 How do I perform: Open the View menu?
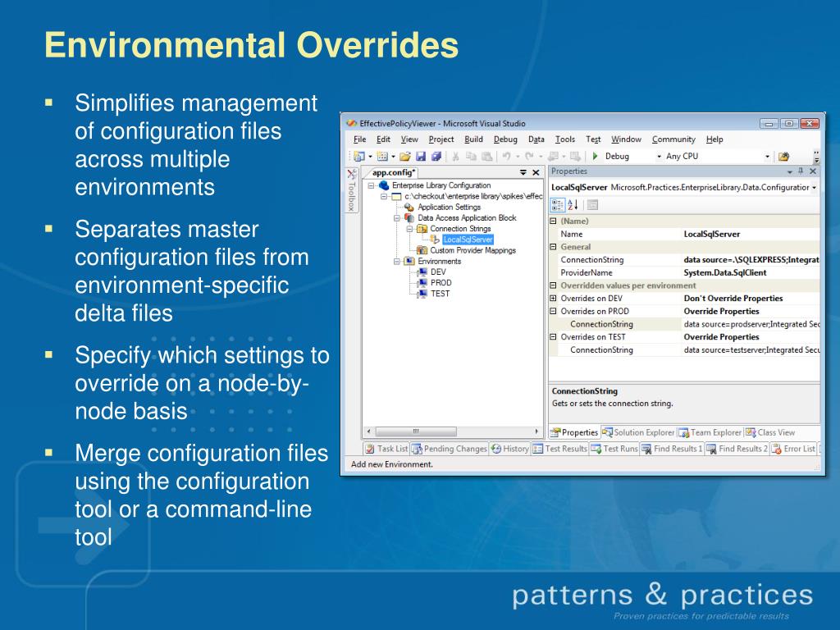[409, 139]
